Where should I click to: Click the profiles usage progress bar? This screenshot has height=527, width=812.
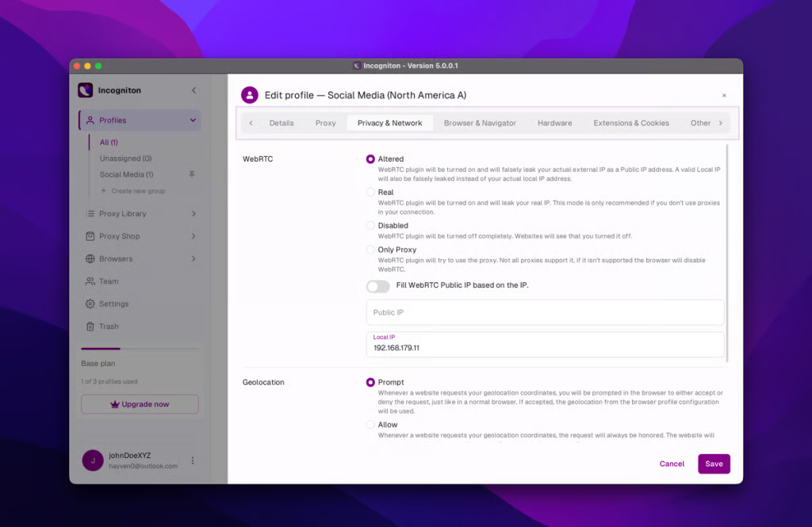[140, 349]
